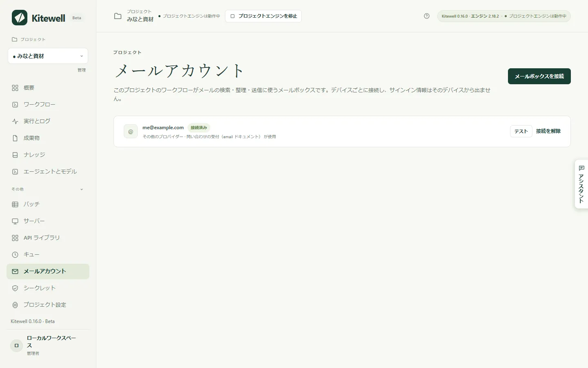The image size is (588, 368).
Task: Click the Beta badge next to Kitewell
Action: [77, 18]
